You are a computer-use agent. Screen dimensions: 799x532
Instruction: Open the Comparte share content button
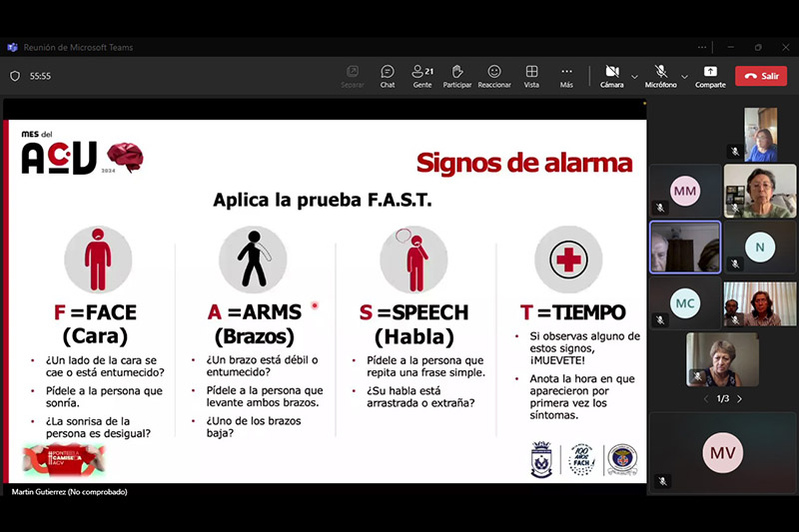point(710,77)
